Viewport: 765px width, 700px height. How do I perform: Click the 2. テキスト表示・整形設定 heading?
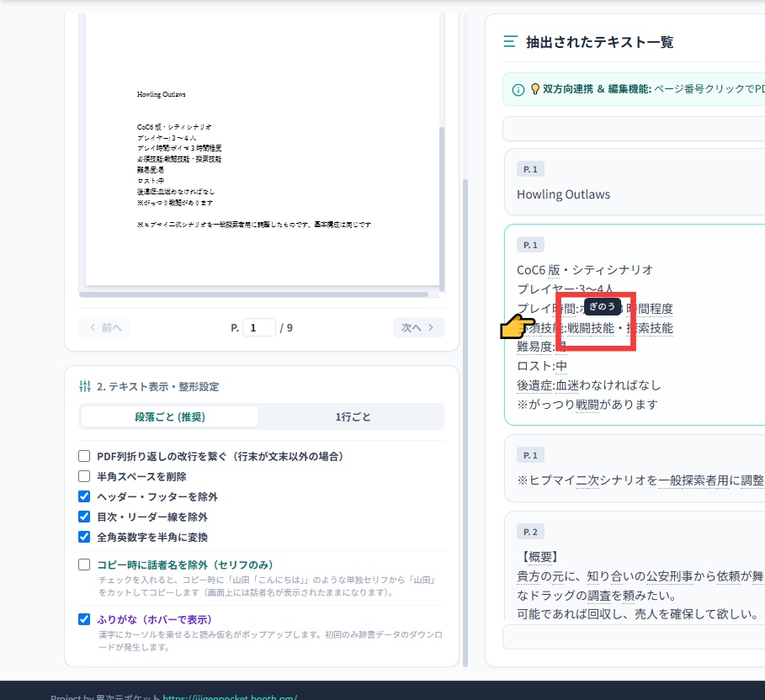tap(157, 386)
